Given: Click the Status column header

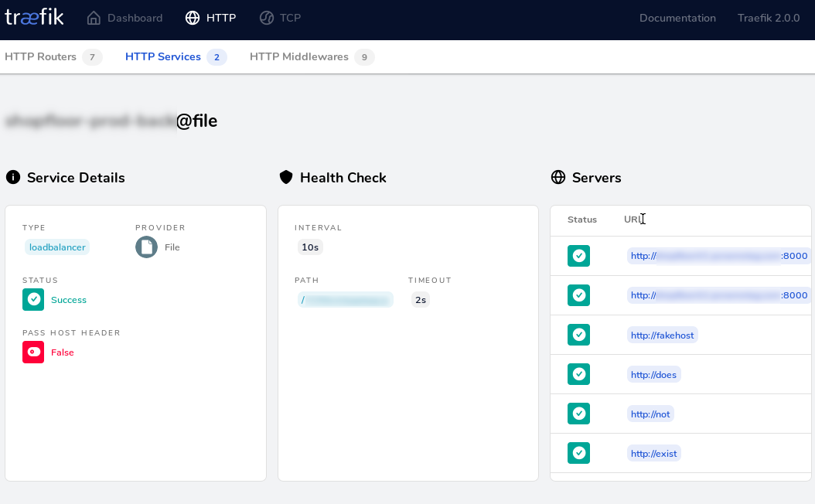Looking at the screenshot, I should coord(582,220).
